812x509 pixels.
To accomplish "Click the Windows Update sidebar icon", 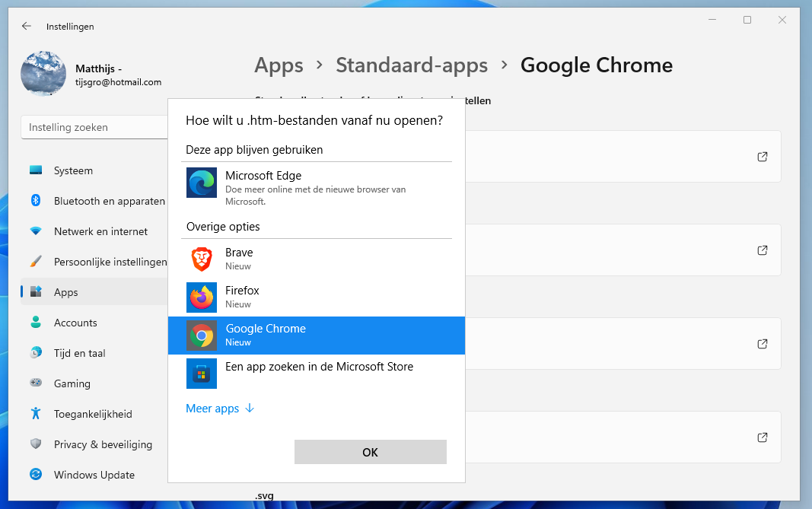I will tap(36, 475).
